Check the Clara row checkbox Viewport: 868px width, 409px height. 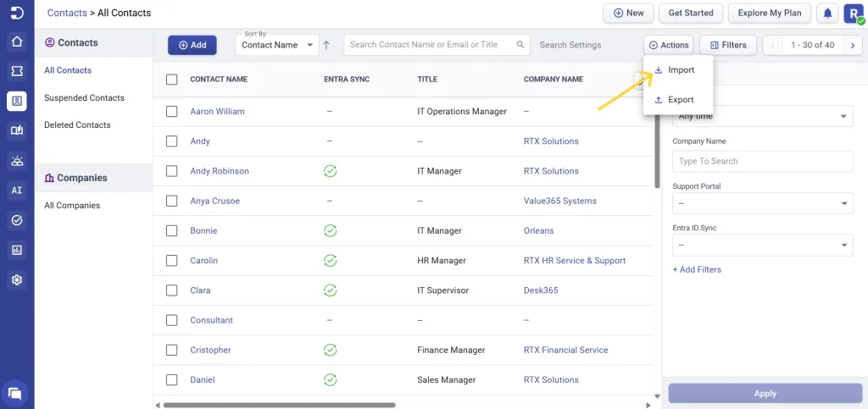click(171, 290)
